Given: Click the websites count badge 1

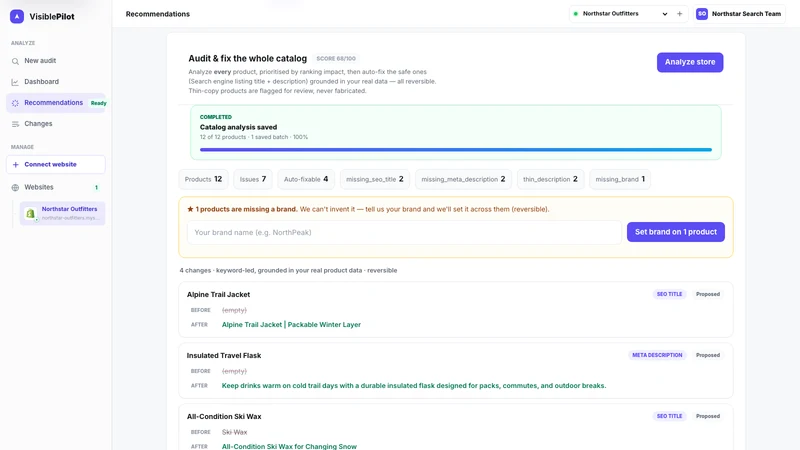Looking at the screenshot, I should (x=96, y=188).
